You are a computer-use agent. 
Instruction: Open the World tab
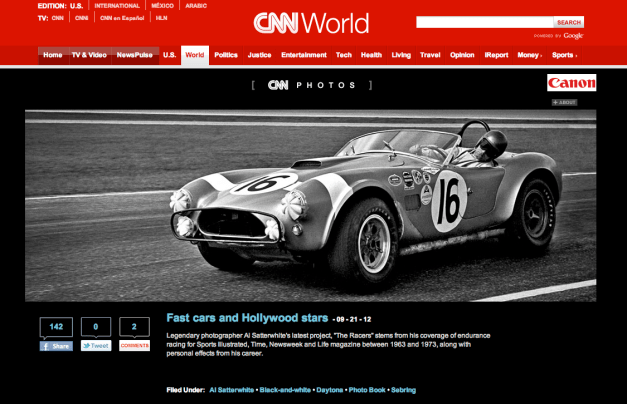(196, 55)
